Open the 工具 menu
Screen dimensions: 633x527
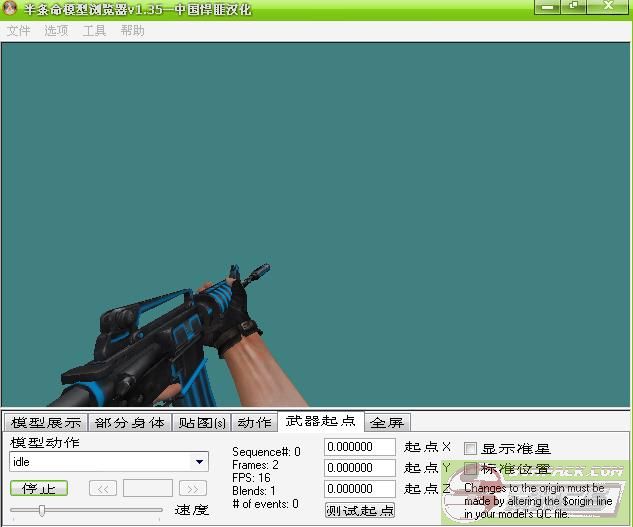(x=94, y=31)
